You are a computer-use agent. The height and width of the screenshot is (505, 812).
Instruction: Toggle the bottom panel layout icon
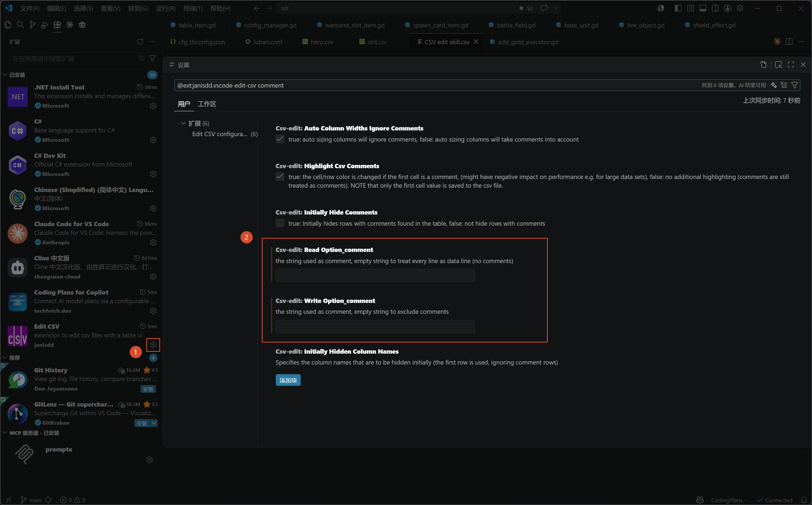(703, 8)
